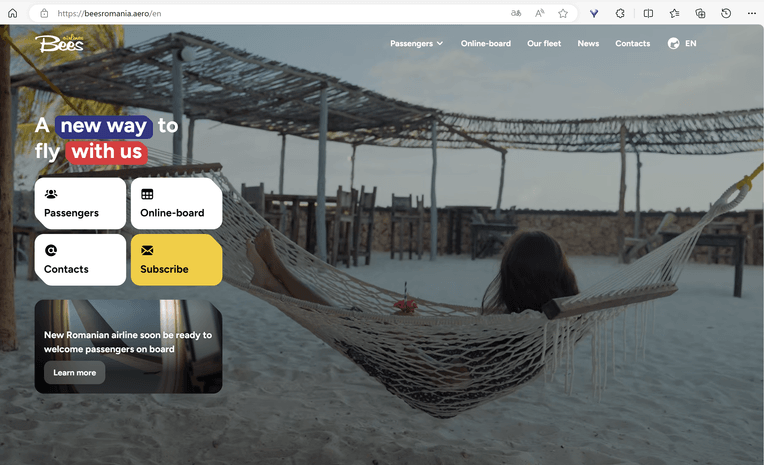Viewport: 764px width, 465px height.
Task: Switch language using EN selector
Action: [x=690, y=43]
